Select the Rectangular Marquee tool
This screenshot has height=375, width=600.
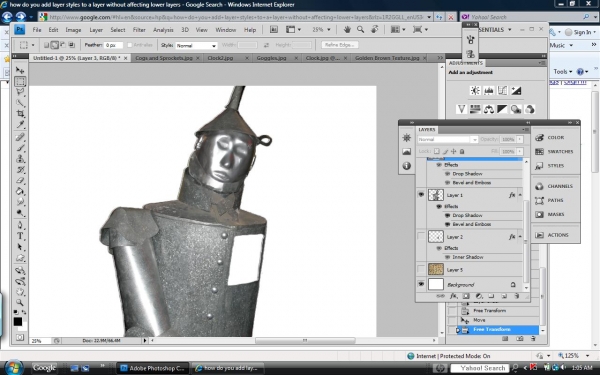[x=20, y=81]
